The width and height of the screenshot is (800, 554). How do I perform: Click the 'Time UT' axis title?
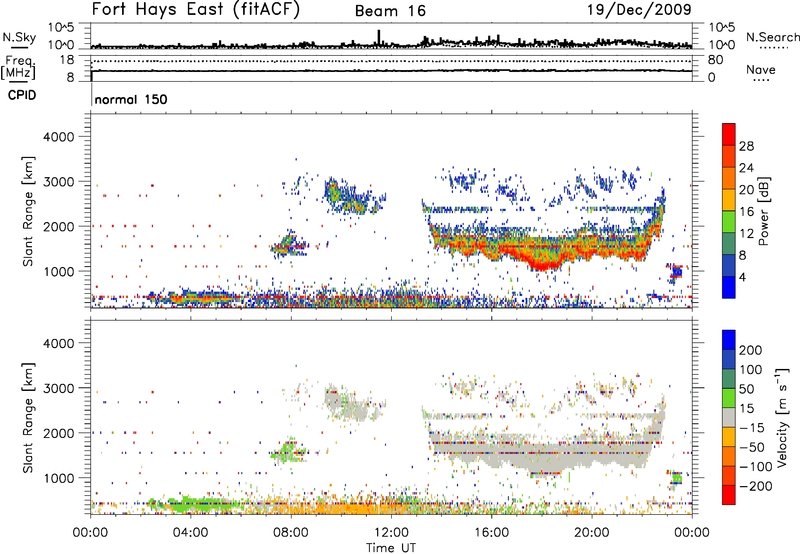391,548
